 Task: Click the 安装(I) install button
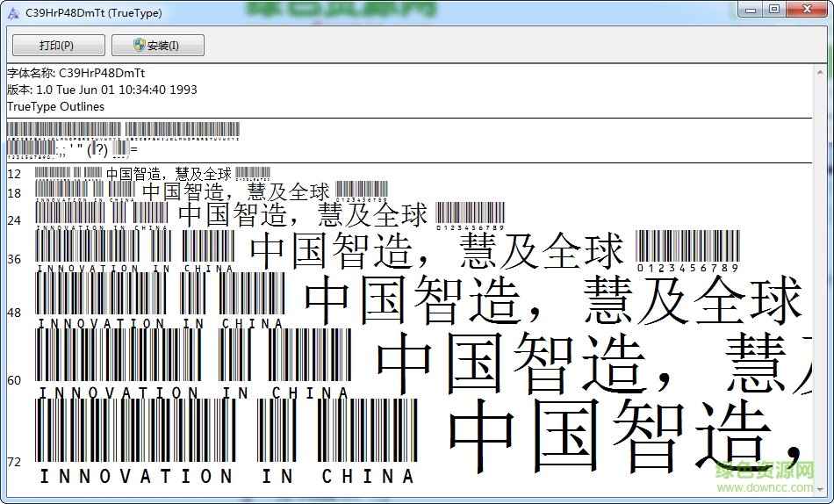point(157,46)
